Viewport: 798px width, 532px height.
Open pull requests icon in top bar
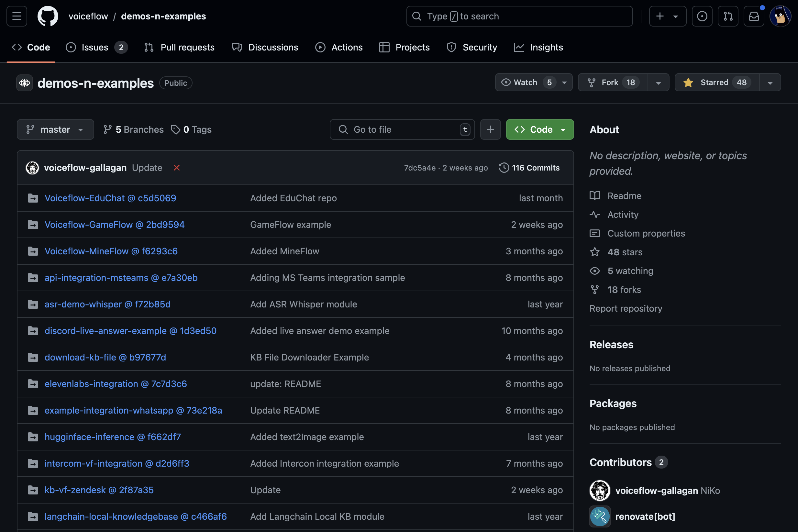(x=728, y=16)
